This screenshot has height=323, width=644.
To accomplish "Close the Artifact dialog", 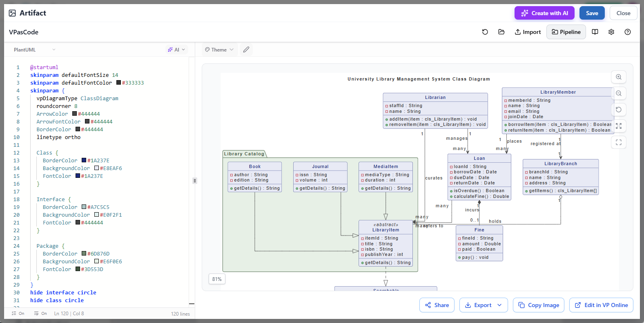I will point(623,13).
